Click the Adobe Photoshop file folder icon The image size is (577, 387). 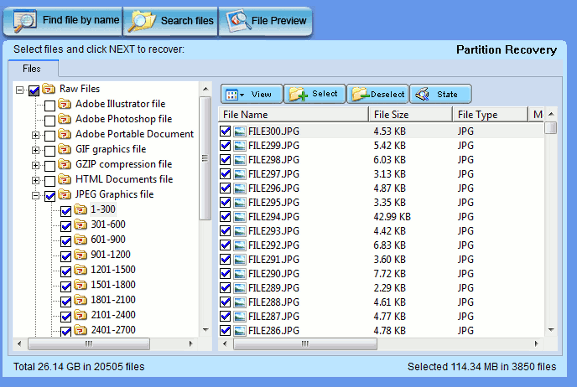pos(65,119)
